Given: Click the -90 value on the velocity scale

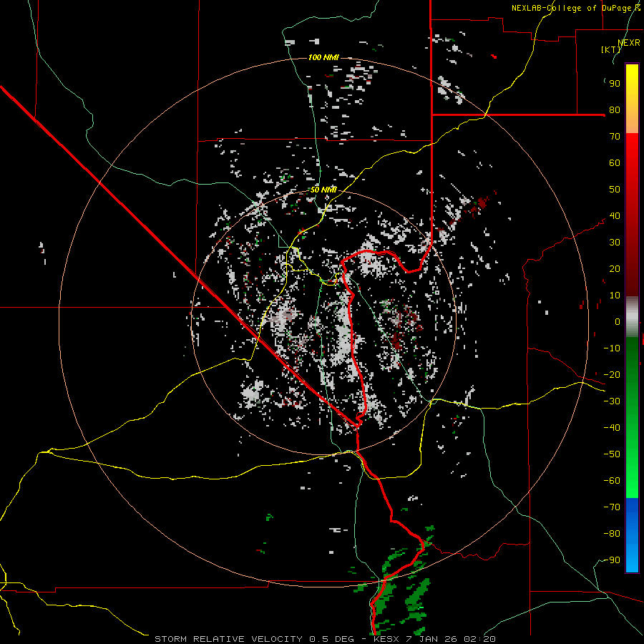Looking at the screenshot, I should tap(612, 560).
